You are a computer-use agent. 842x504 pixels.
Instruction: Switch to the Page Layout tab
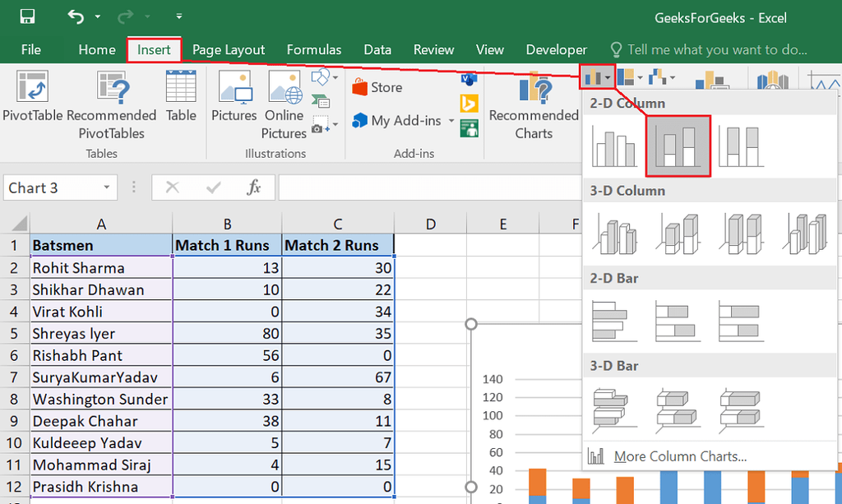coord(229,50)
